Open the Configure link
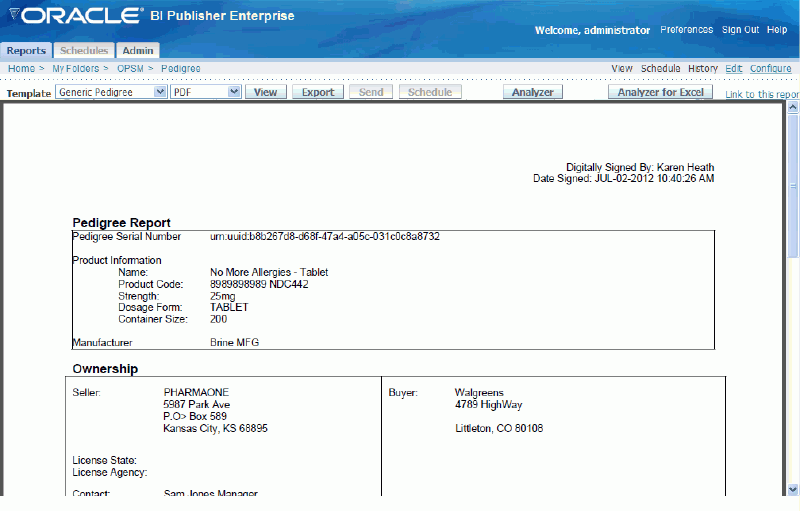The height and width of the screenshot is (511, 800). [770, 68]
